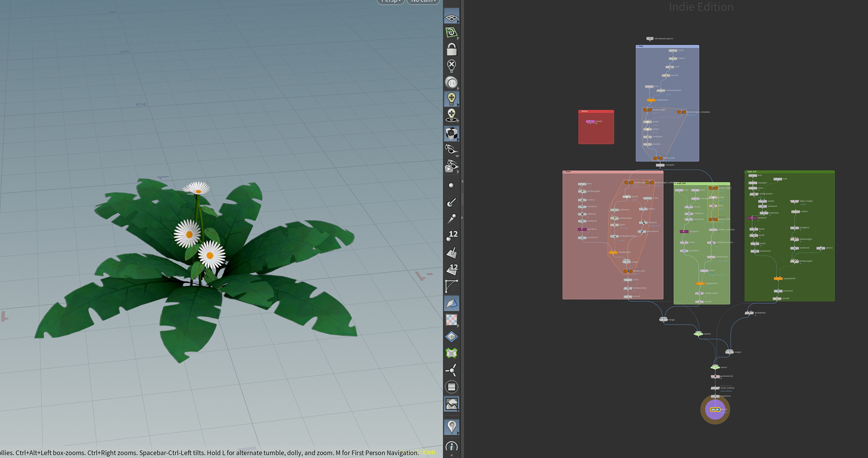Toggle the display primitive normals icon
This screenshot has height=458, width=868.
(452, 253)
